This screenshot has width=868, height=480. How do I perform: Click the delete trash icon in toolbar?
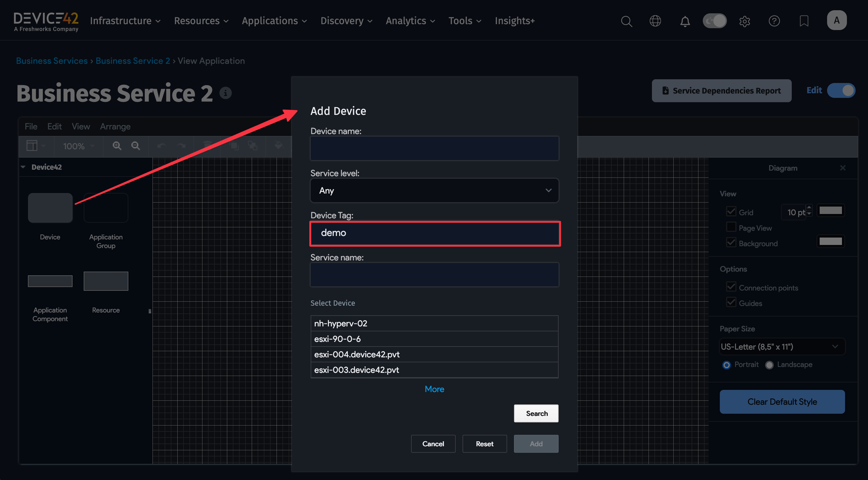click(x=208, y=146)
